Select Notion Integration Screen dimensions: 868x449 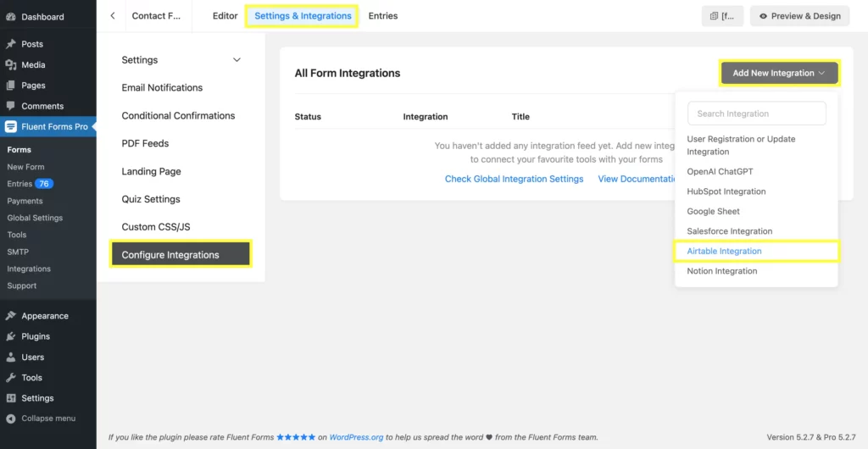pos(722,271)
